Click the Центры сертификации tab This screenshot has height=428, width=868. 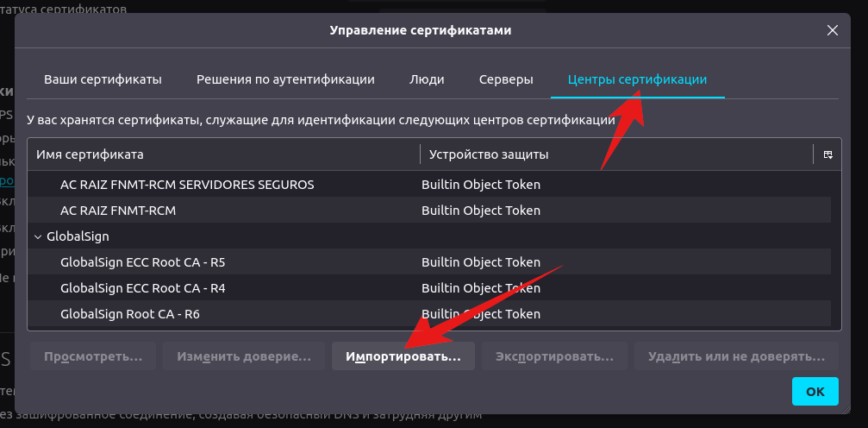637,79
